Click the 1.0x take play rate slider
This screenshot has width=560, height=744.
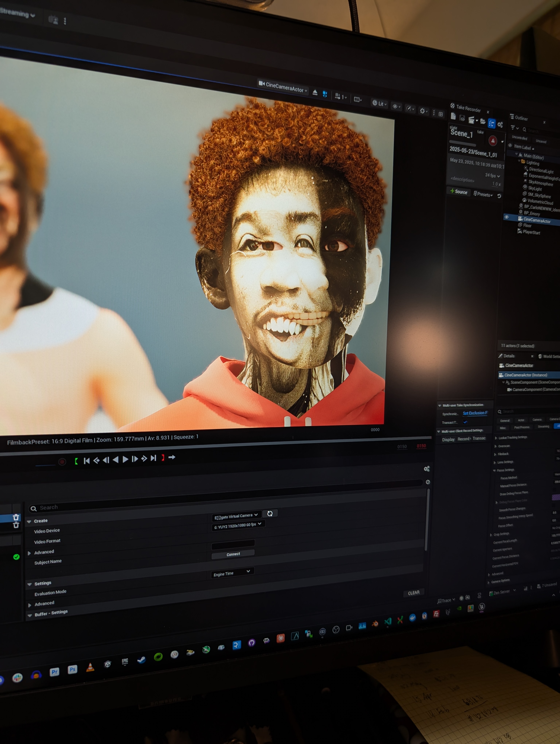(496, 184)
